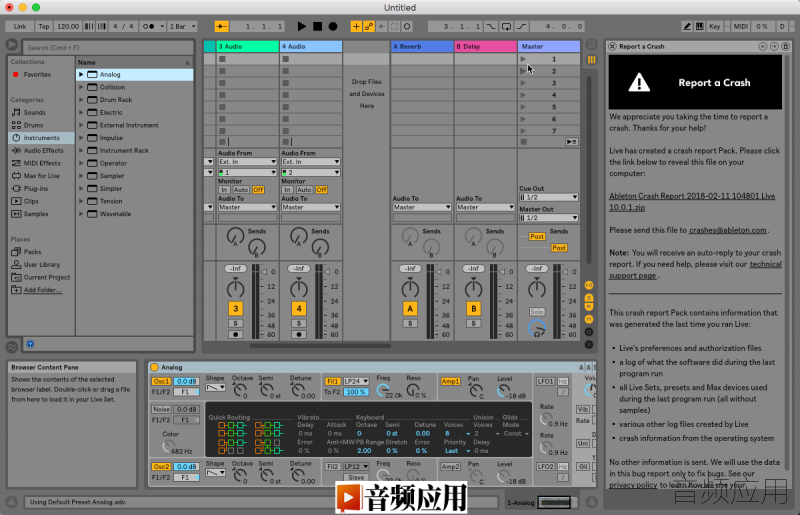The width and height of the screenshot is (800, 515).
Task: Click the Stop transport button
Action: point(317,26)
